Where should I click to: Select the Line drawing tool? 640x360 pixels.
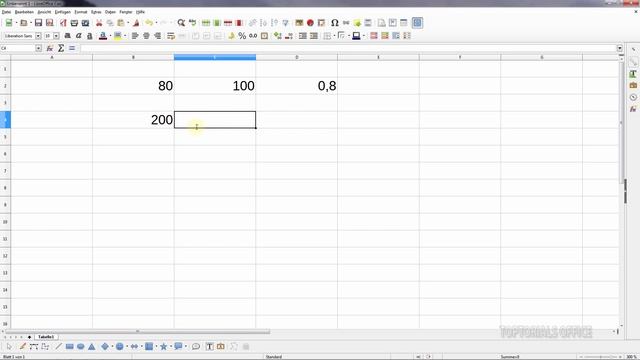tap(58, 347)
